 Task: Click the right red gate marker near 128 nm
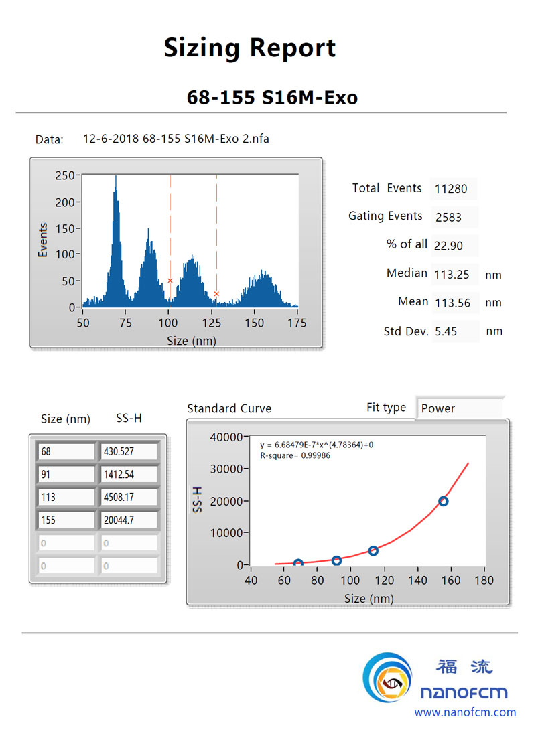216,293
